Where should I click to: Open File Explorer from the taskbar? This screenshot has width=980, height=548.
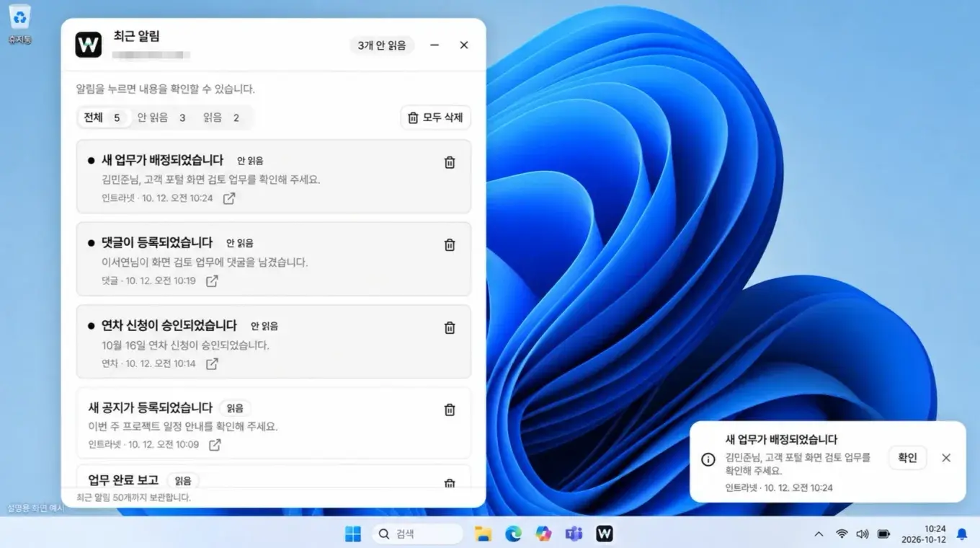[x=483, y=534]
